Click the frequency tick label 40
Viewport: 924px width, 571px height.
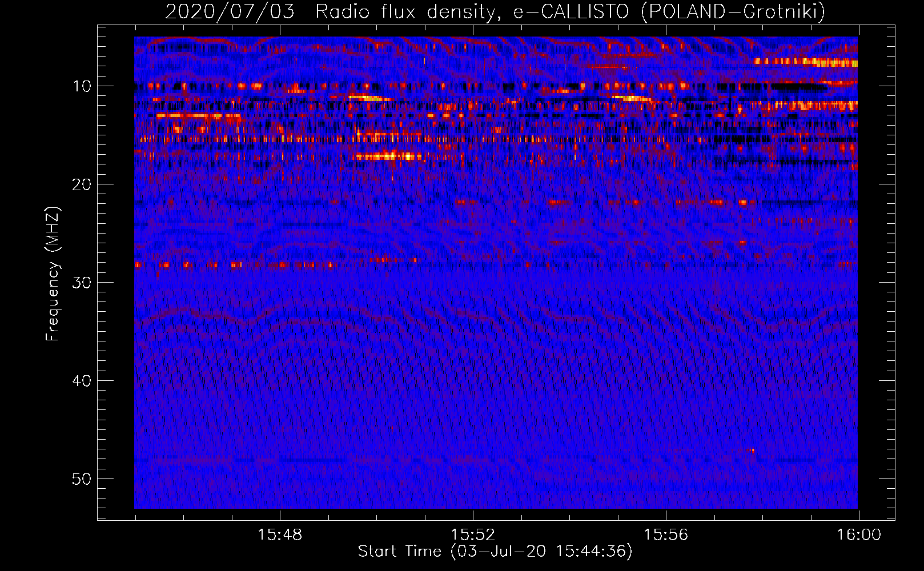coord(82,381)
